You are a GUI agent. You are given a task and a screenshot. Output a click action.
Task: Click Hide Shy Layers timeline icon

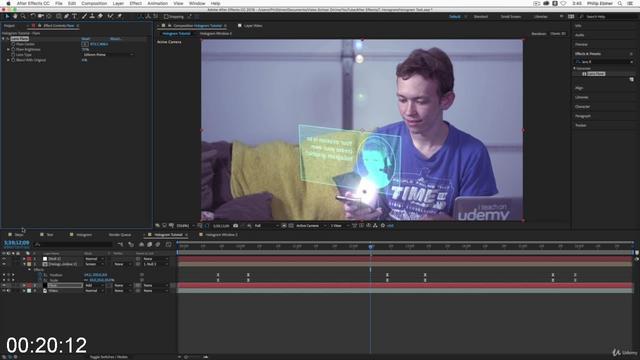[142, 244]
